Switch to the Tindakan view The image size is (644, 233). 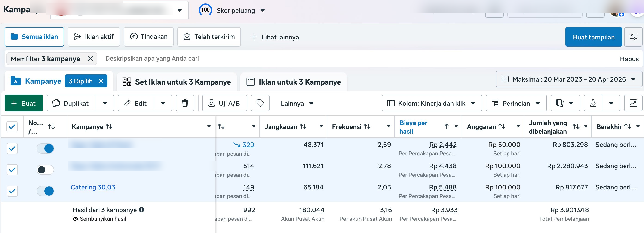click(x=148, y=37)
